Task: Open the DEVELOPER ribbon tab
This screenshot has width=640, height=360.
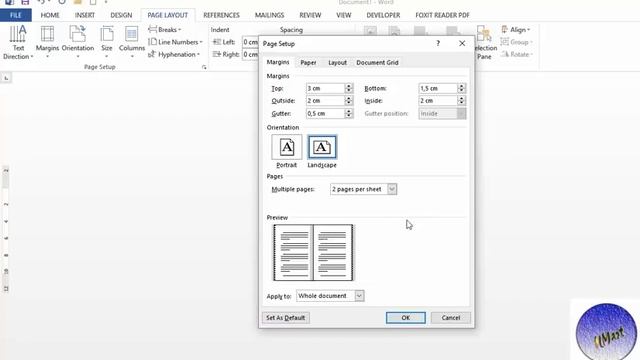Action: 383,15
